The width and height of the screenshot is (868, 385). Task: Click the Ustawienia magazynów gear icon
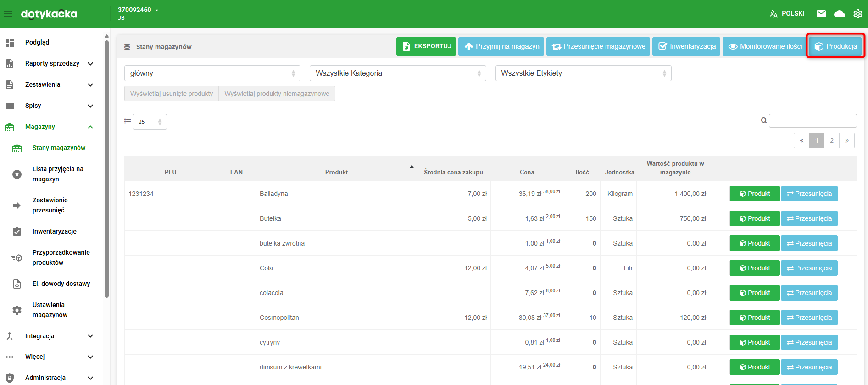point(17,310)
